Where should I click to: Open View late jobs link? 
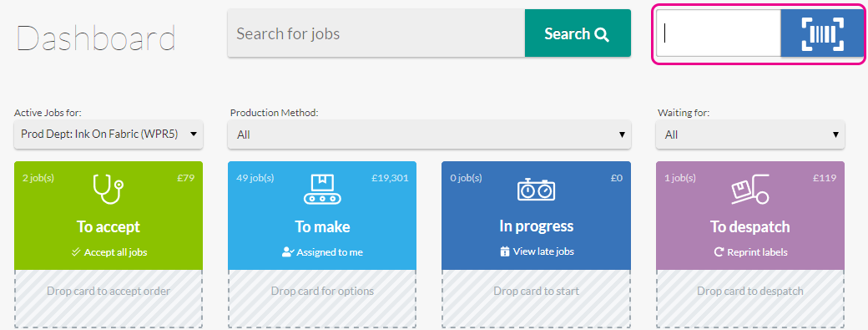click(543, 251)
